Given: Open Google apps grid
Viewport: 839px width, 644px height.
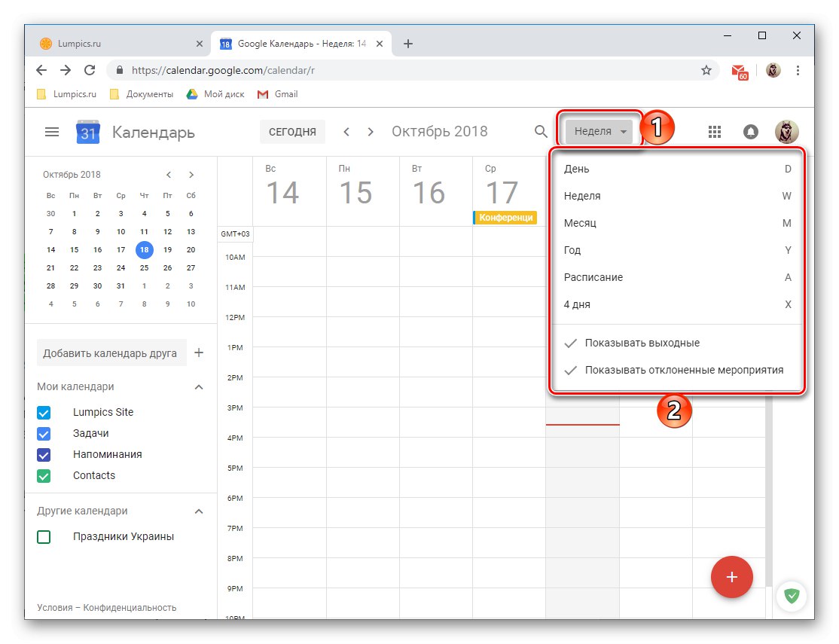Looking at the screenshot, I should (x=714, y=132).
